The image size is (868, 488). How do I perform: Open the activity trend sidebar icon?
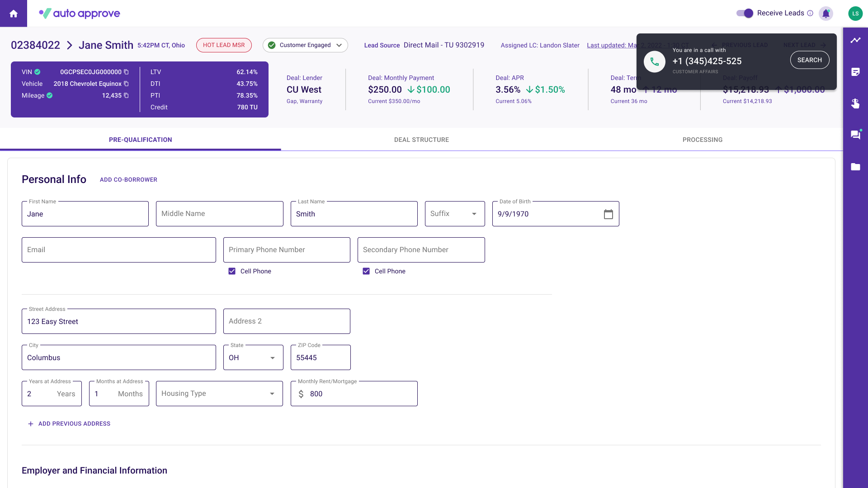[855, 40]
